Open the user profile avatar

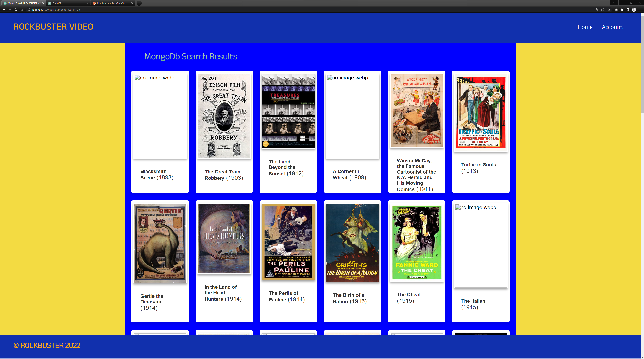[634, 10]
